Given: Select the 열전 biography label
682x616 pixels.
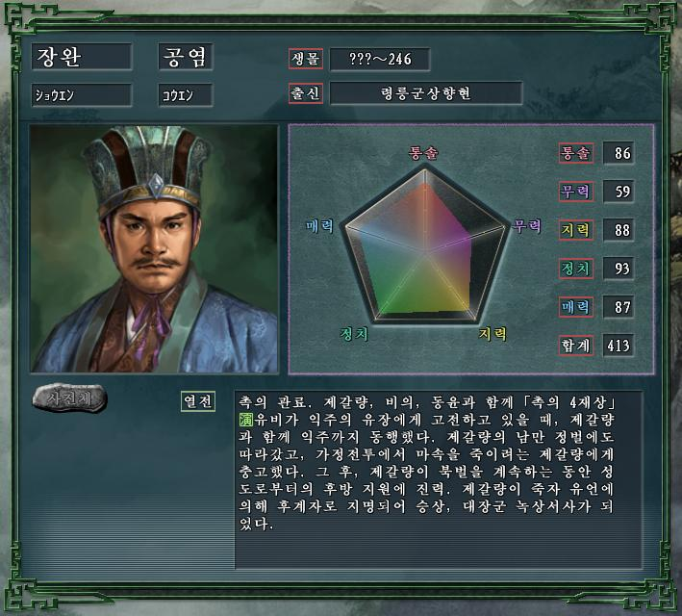Looking at the screenshot, I should coord(198,401).
